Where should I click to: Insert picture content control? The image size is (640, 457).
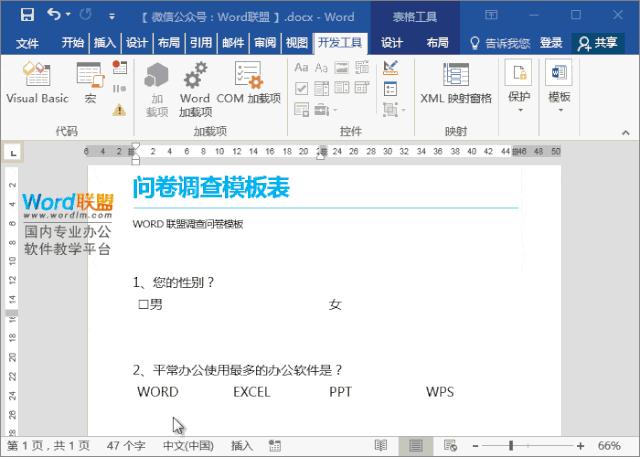point(342,67)
